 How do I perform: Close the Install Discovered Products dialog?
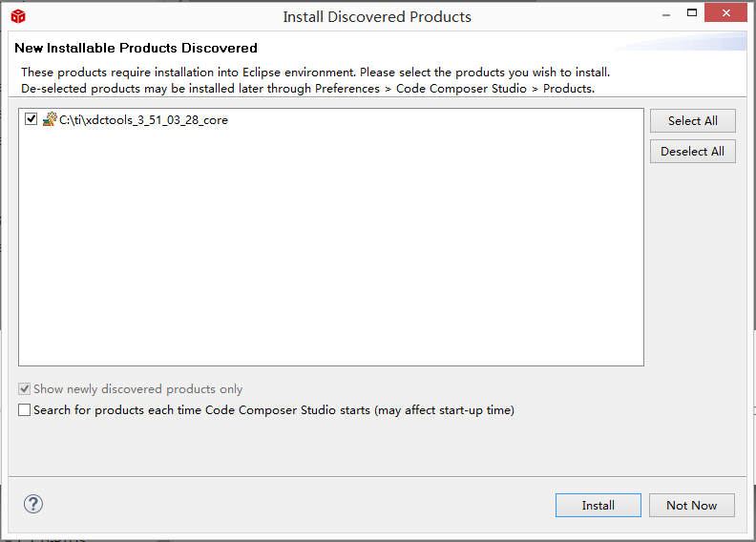point(725,13)
